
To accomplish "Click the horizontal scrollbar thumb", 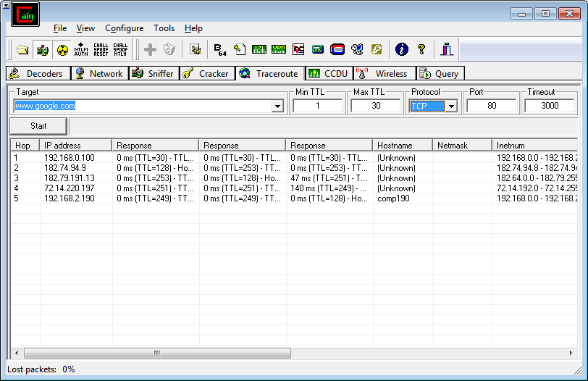I will coord(156,353).
